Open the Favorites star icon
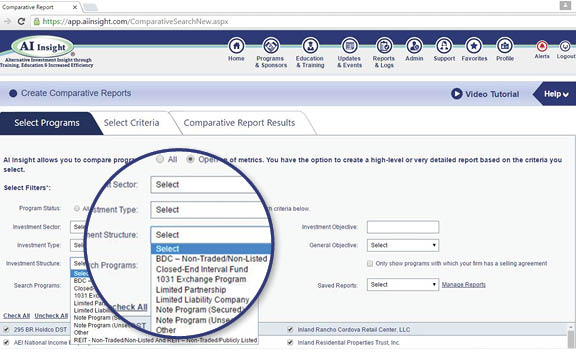This screenshot has width=576, height=360. (x=474, y=46)
